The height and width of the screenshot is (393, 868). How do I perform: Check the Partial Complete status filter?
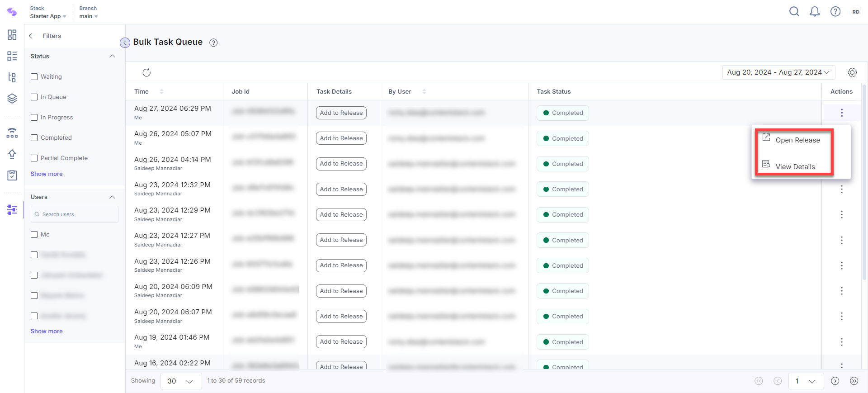point(34,158)
